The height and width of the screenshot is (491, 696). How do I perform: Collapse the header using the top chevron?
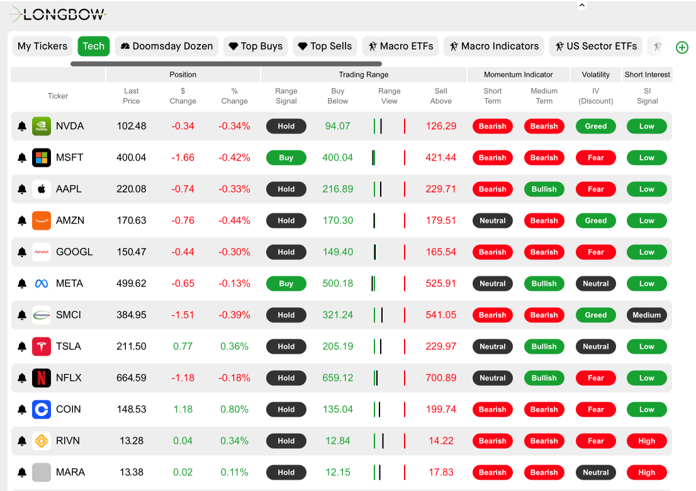(582, 6)
